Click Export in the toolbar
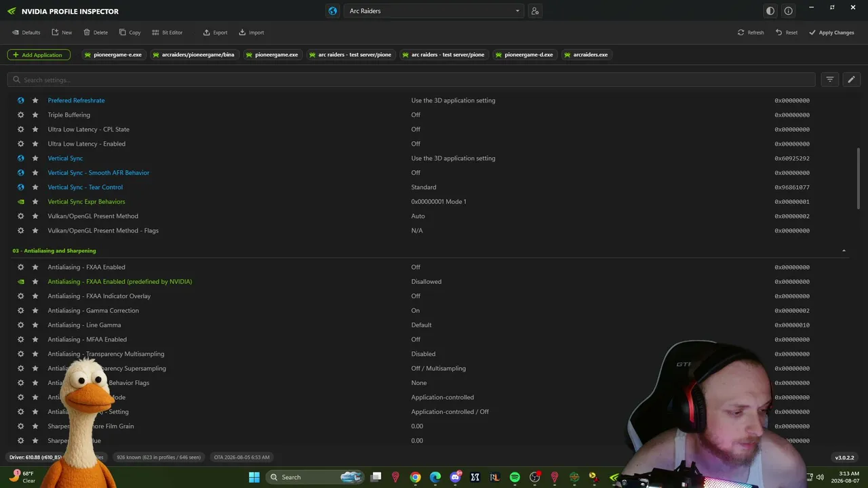Screen dimensions: 868x488 coord(216,33)
